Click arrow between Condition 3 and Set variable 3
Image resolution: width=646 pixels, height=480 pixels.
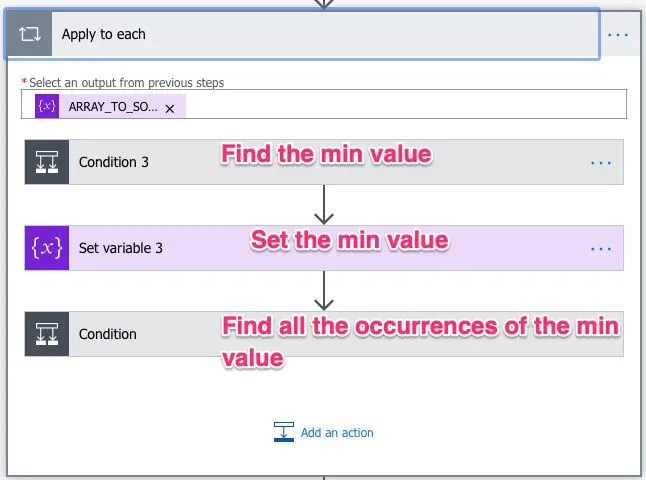(x=323, y=205)
